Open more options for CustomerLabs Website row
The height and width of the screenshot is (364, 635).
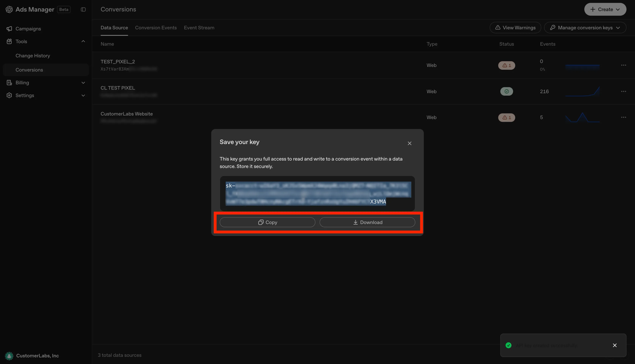coord(623,117)
